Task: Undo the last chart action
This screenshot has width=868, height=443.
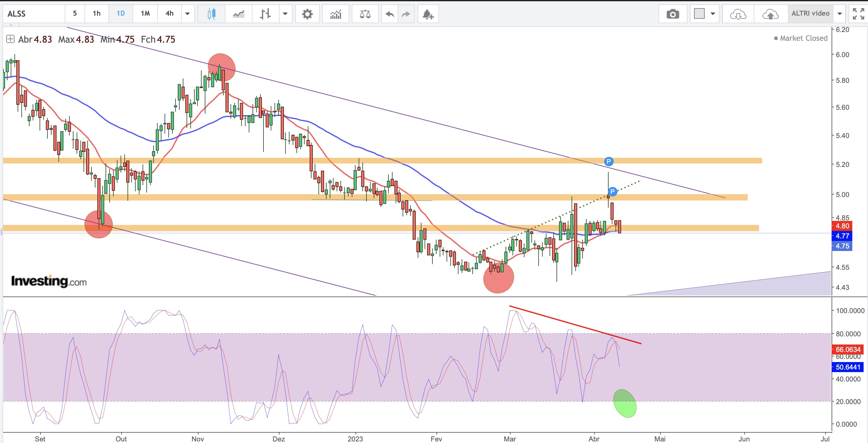Action: click(x=389, y=14)
